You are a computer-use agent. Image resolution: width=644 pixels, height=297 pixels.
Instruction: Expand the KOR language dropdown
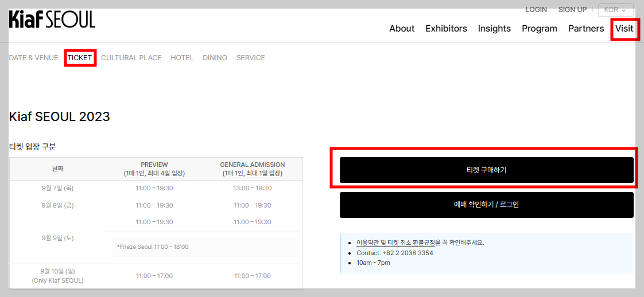click(615, 10)
